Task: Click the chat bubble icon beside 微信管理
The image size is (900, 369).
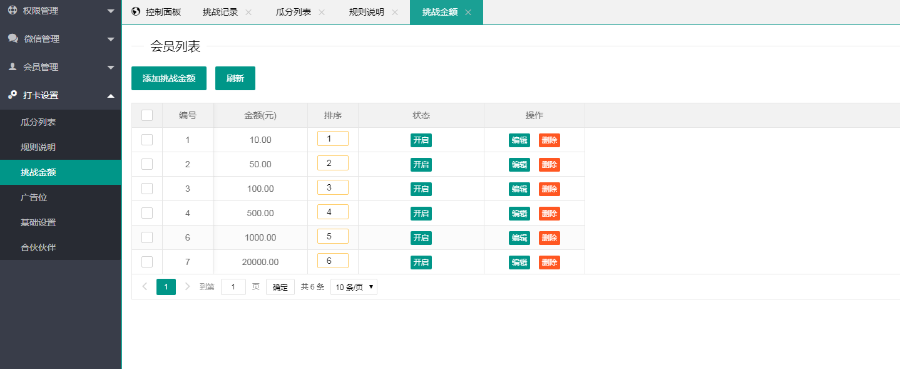Action: (x=13, y=38)
